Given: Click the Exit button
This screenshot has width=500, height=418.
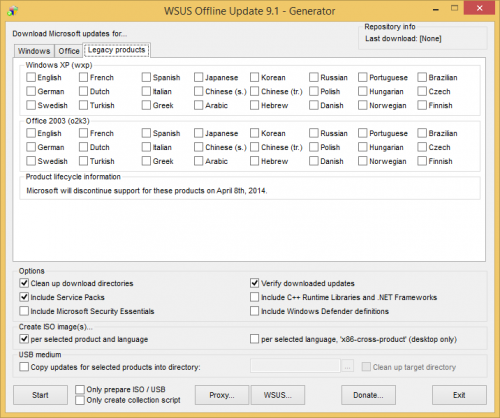Looking at the screenshot, I should (459, 395).
